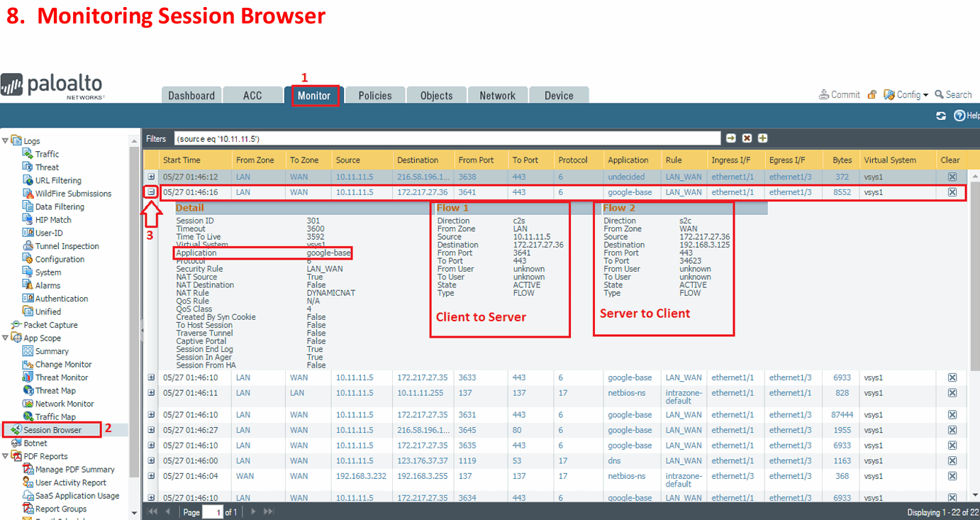Open Network Monitor
Screen dimensions: 980x520
[65, 404]
